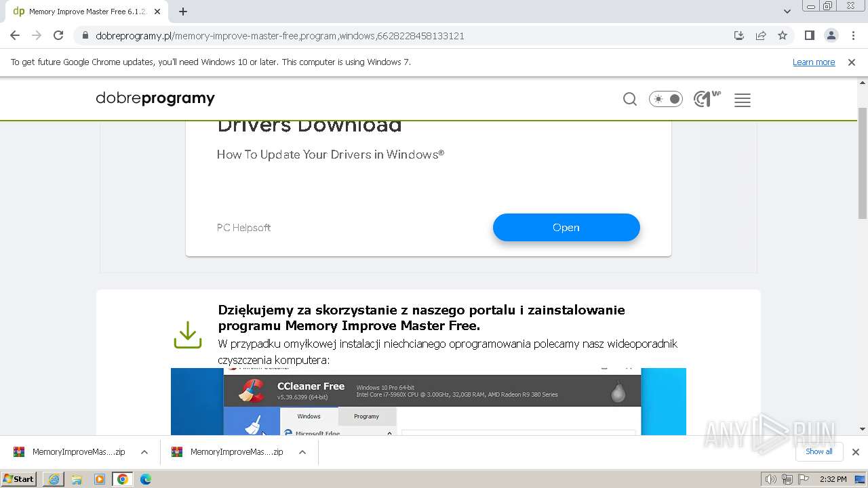Share this page via toolbar icon
This screenshot has width=868, height=488.
click(761, 35)
